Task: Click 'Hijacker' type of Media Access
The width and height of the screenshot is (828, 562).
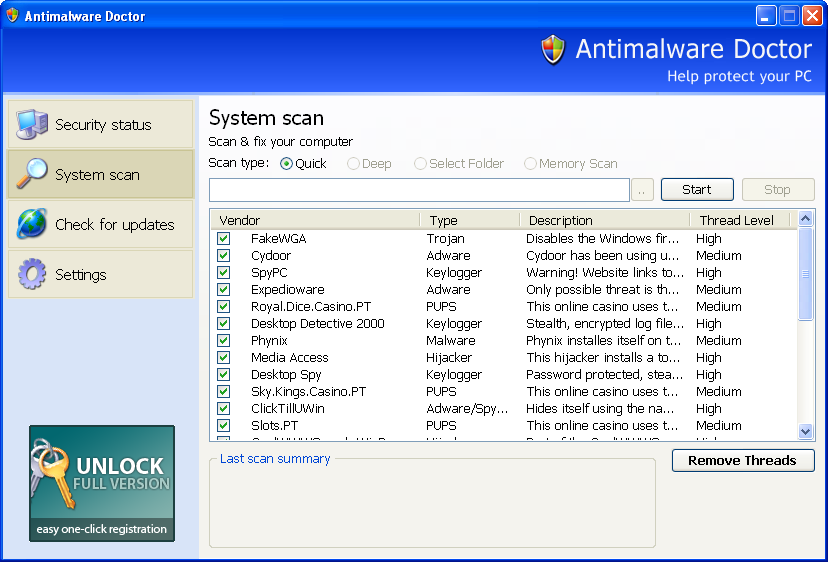Action: click(449, 358)
